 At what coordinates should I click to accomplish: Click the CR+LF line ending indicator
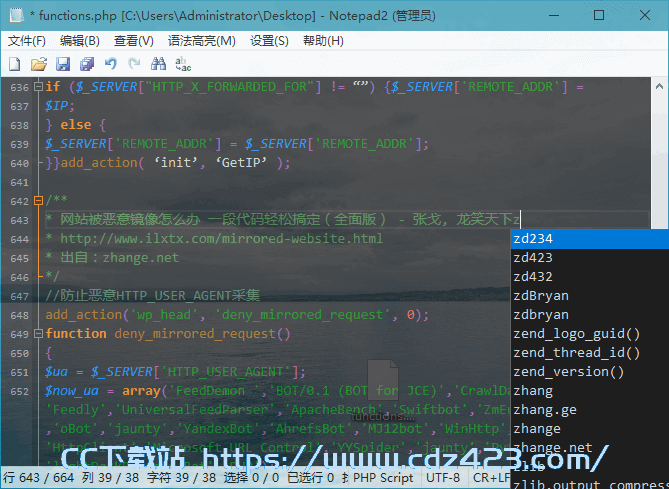coord(491,478)
